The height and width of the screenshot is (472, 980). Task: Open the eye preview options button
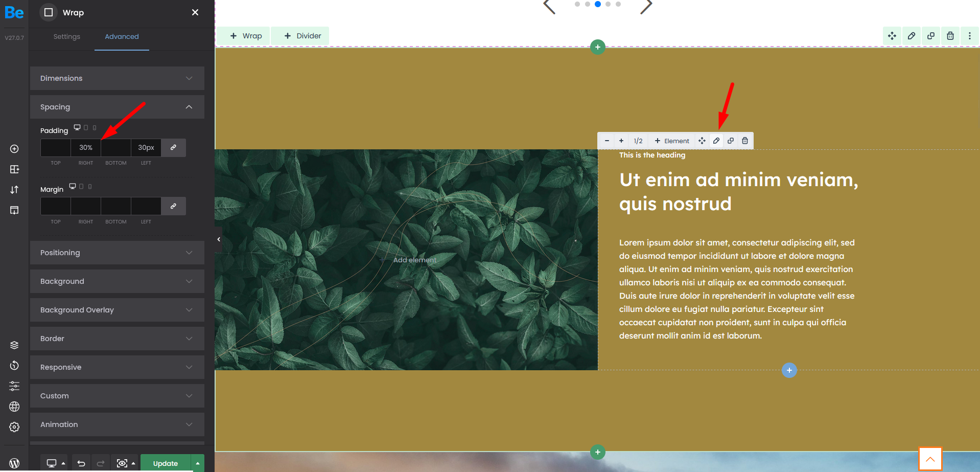[x=126, y=463]
